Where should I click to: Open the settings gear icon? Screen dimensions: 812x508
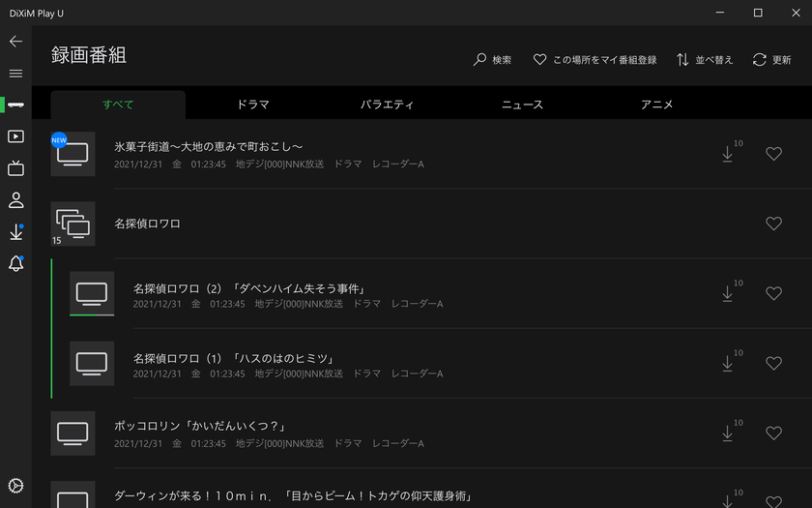coord(15,486)
